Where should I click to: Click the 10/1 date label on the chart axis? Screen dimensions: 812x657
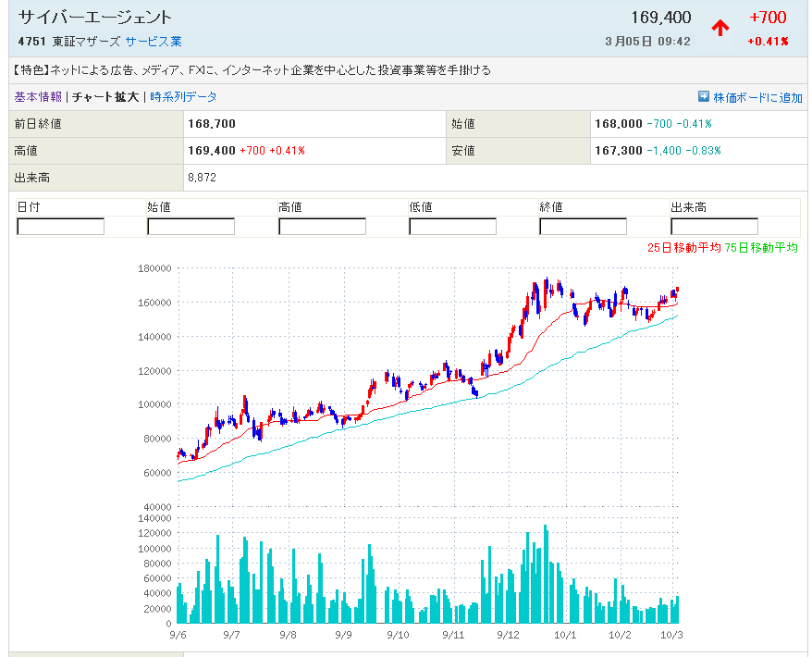click(564, 635)
